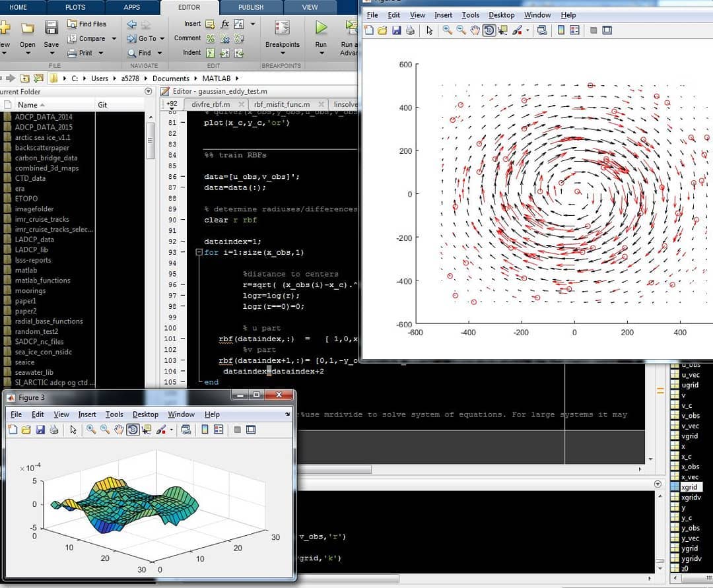This screenshot has height=588, width=713.
Task: Click the Find Files icon
Action: [72, 24]
